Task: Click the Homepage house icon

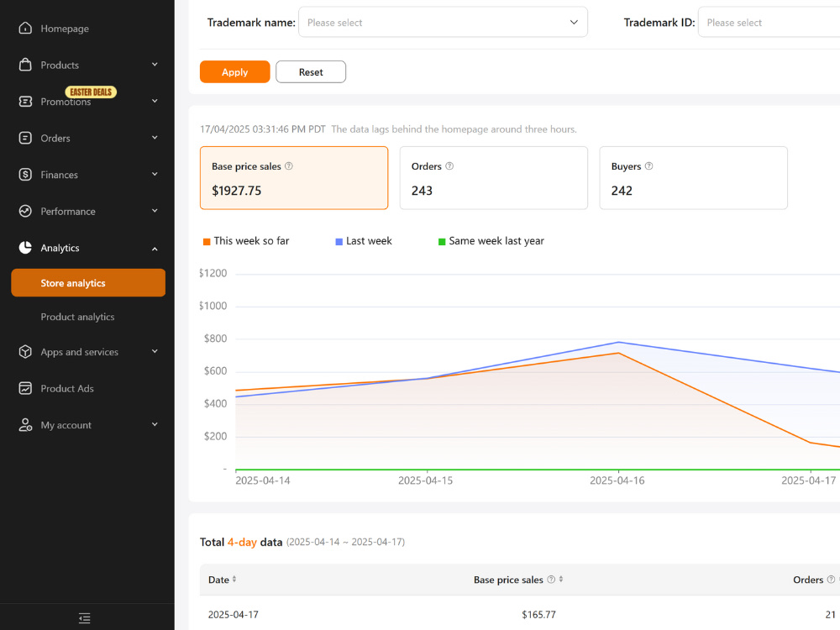Action: click(x=25, y=28)
